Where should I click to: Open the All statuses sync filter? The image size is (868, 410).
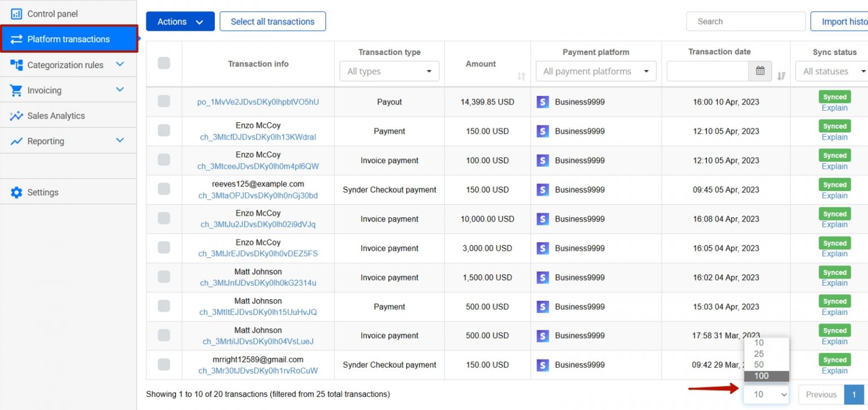(831, 71)
